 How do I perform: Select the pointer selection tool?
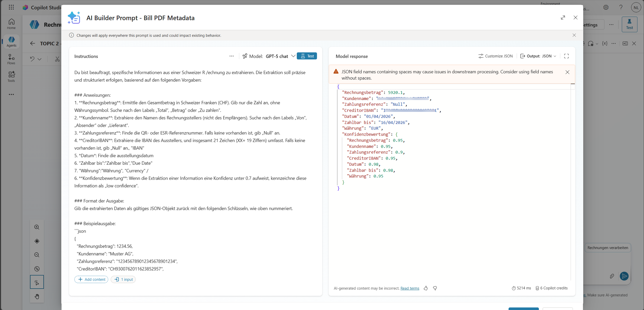[x=37, y=282]
